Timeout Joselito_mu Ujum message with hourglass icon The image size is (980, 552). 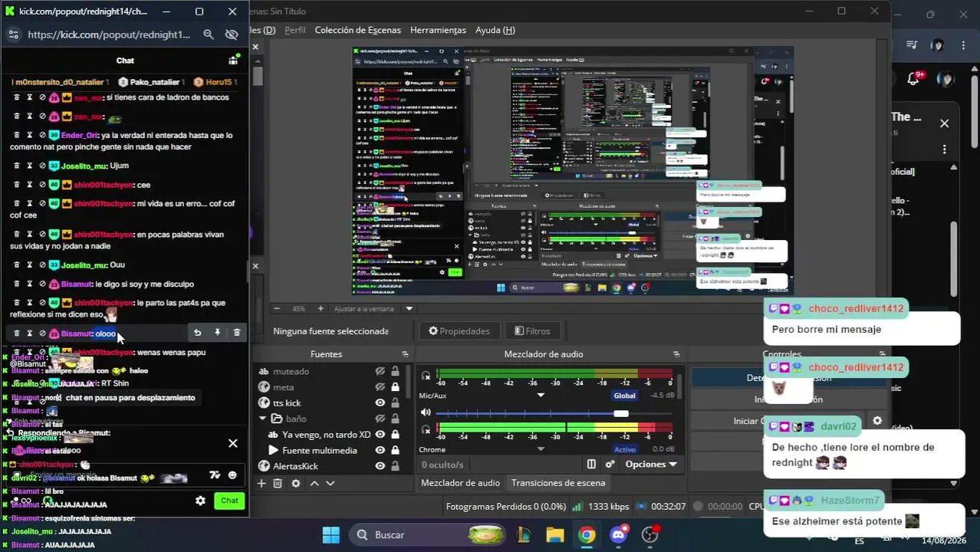point(29,166)
